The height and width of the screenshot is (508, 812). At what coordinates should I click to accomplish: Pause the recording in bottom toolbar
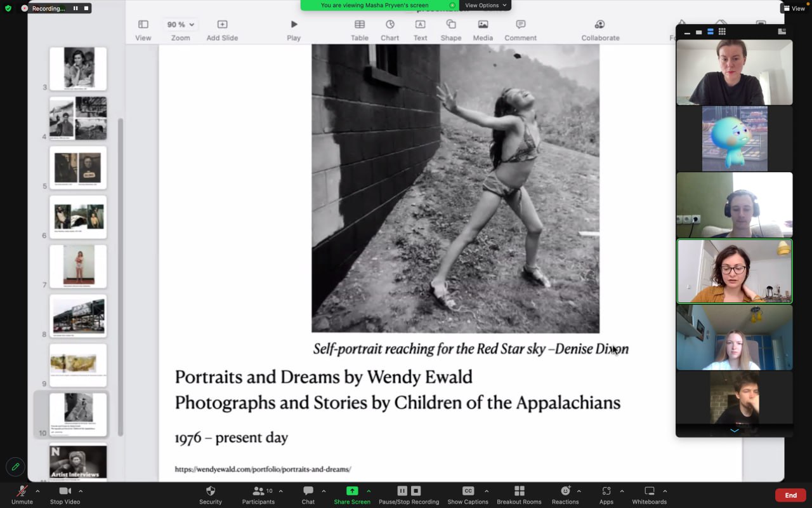402,491
